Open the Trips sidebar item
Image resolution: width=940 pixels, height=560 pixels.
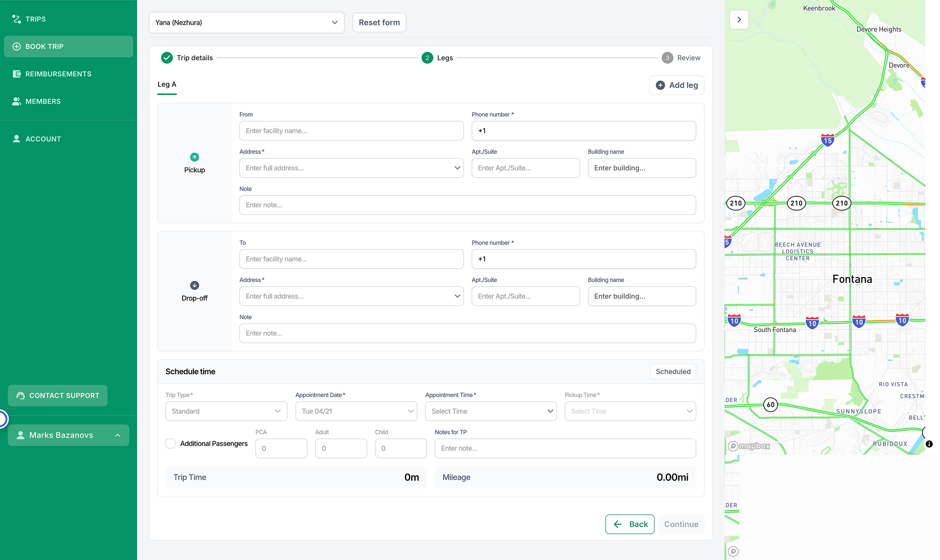[x=69, y=19]
